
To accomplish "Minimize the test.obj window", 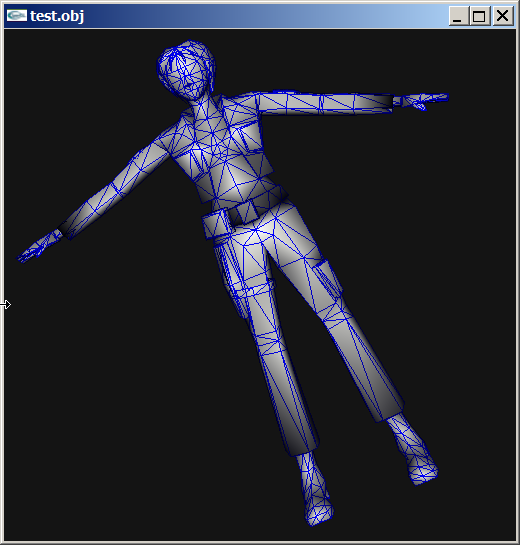I will tap(458, 16).
